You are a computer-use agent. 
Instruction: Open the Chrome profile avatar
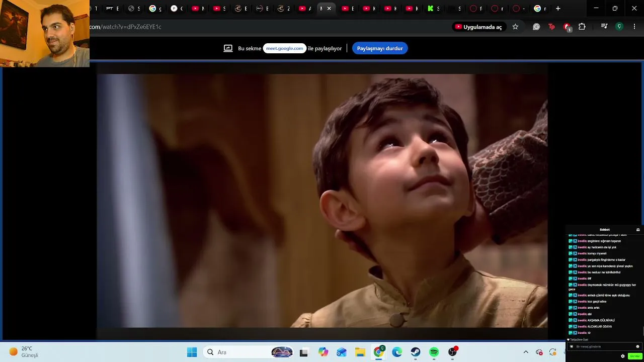point(619,27)
